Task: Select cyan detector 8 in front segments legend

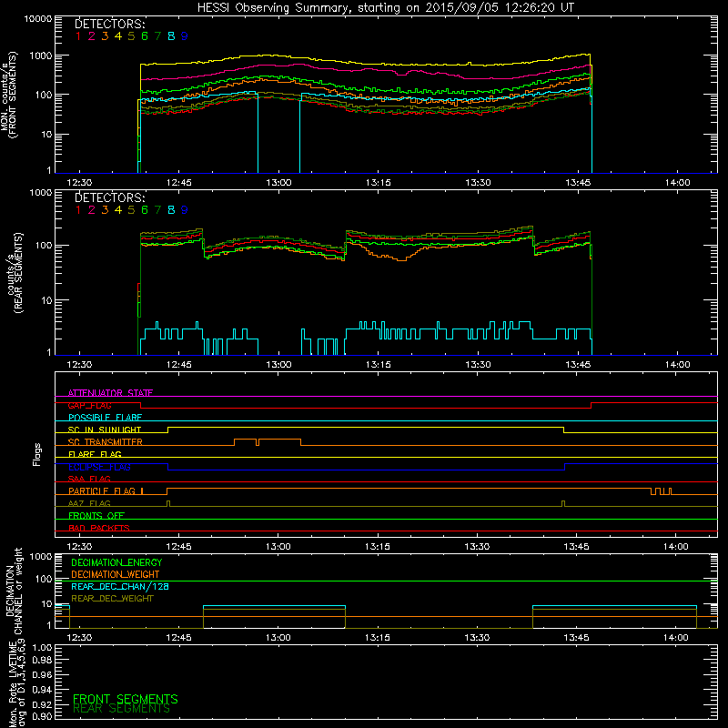Action: tap(171, 35)
